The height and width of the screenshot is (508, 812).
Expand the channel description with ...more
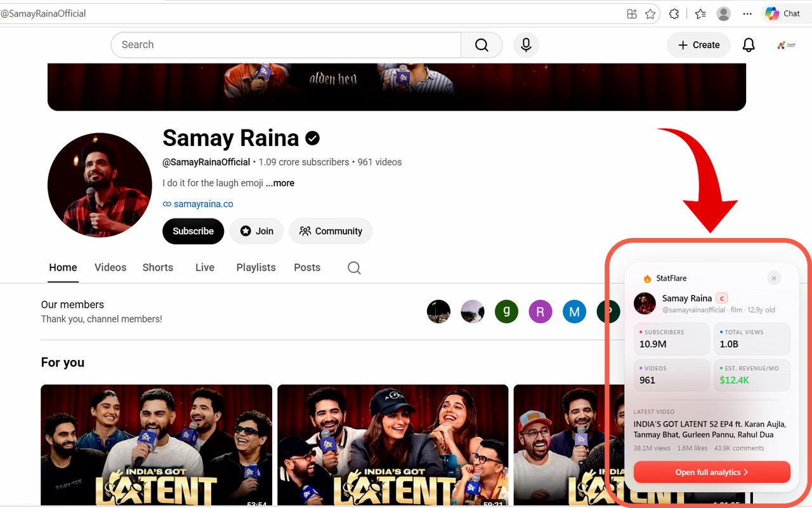tap(280, 183)
